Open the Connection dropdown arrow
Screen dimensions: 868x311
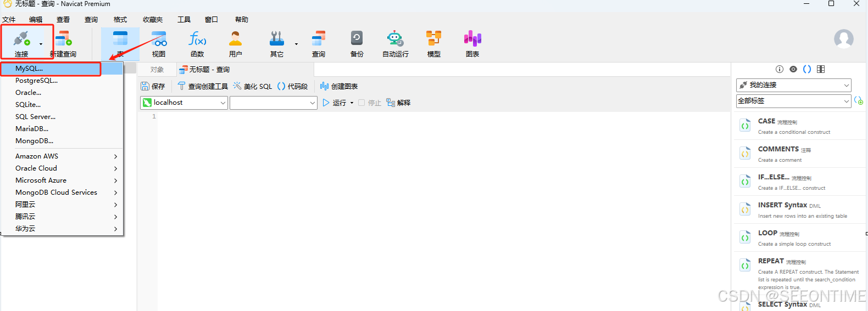41,44
